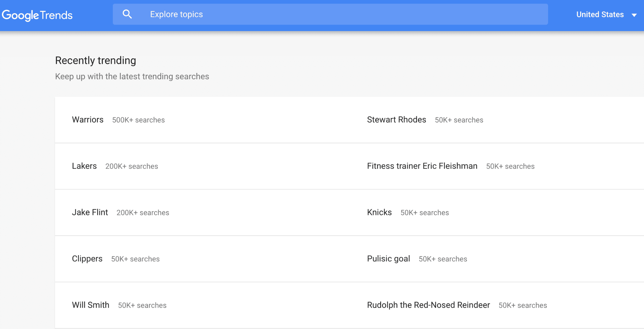The width and height of the screenshot is (644, 329).
Task: Open the Google Trends logo home link
Action: click(x=37, y=15)
